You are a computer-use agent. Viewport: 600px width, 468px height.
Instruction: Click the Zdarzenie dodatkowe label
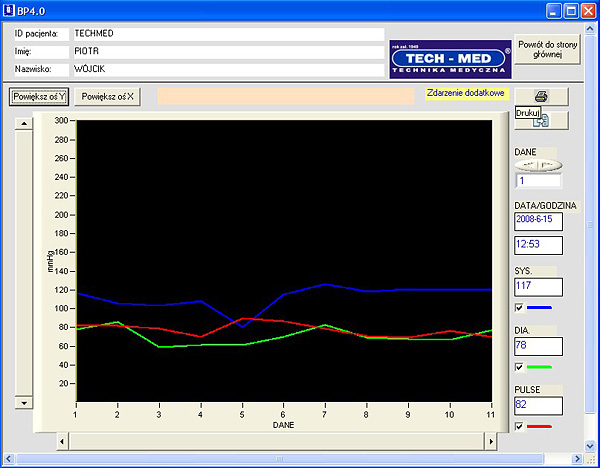[x=466, y=93]
